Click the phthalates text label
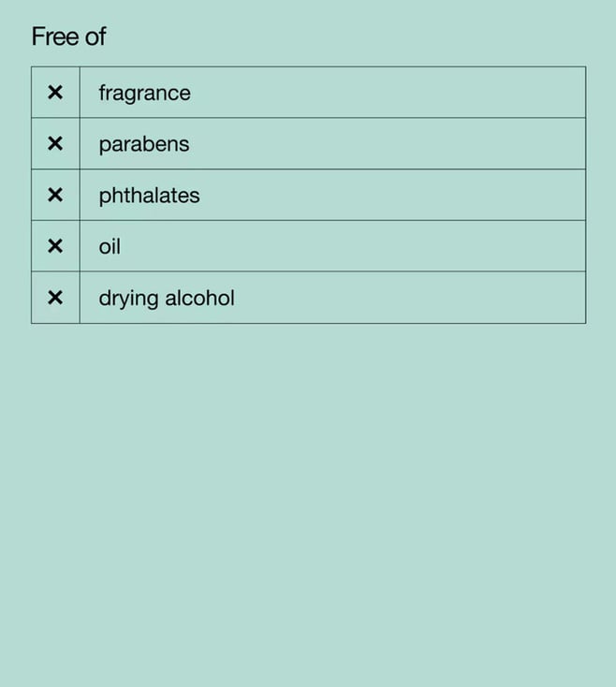Image resolution: width=616 pixels, height=687 pixels. (150, 196)
